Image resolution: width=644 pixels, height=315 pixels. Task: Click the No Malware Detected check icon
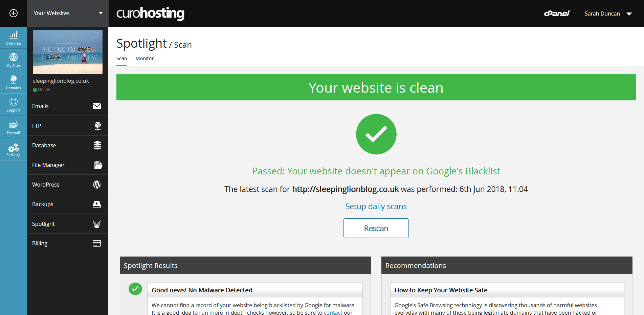click(135, 289)
